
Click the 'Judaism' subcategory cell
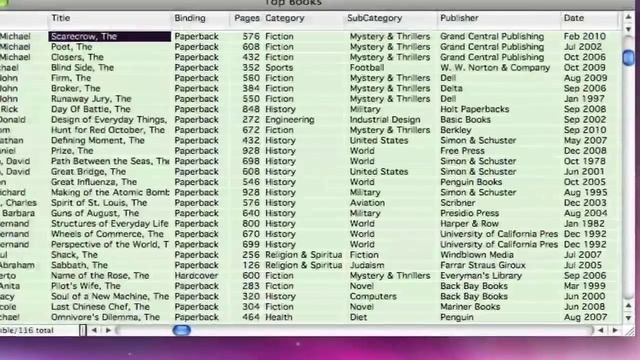367,265
